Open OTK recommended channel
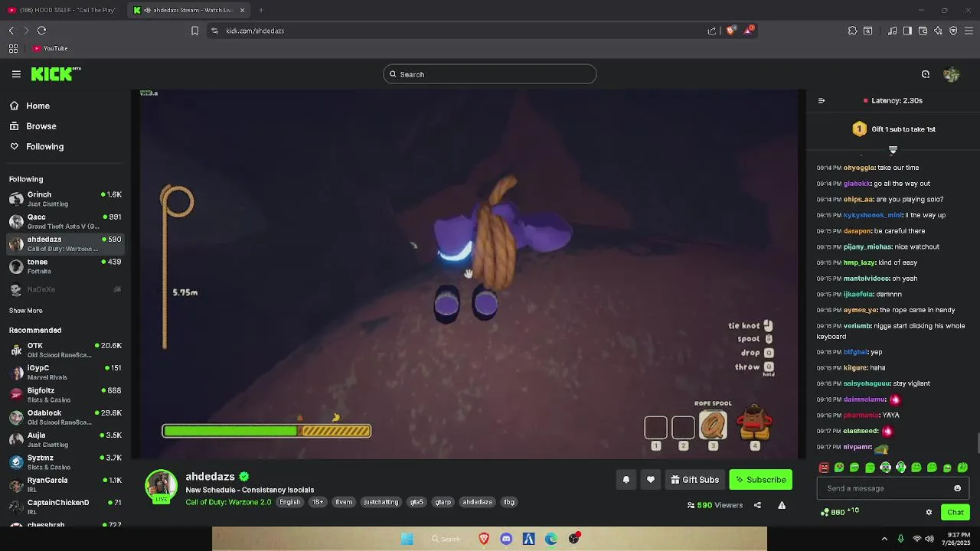 pyautogui.click(x=65, y=350)
